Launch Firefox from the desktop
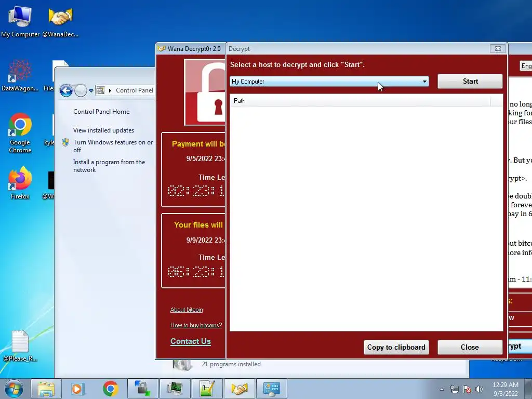The height and width of the screenshot is (399, 532). [x=20, y=182]
